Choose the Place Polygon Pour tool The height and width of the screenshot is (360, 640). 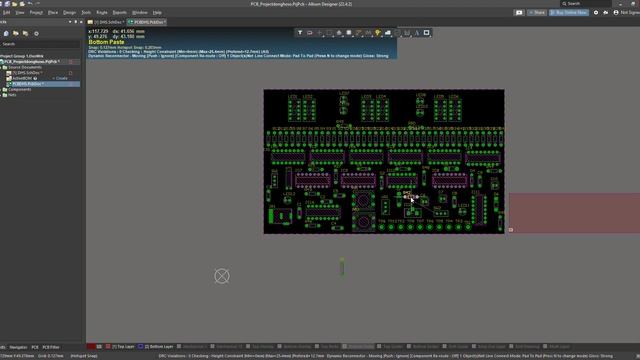[x=388, y=33]
